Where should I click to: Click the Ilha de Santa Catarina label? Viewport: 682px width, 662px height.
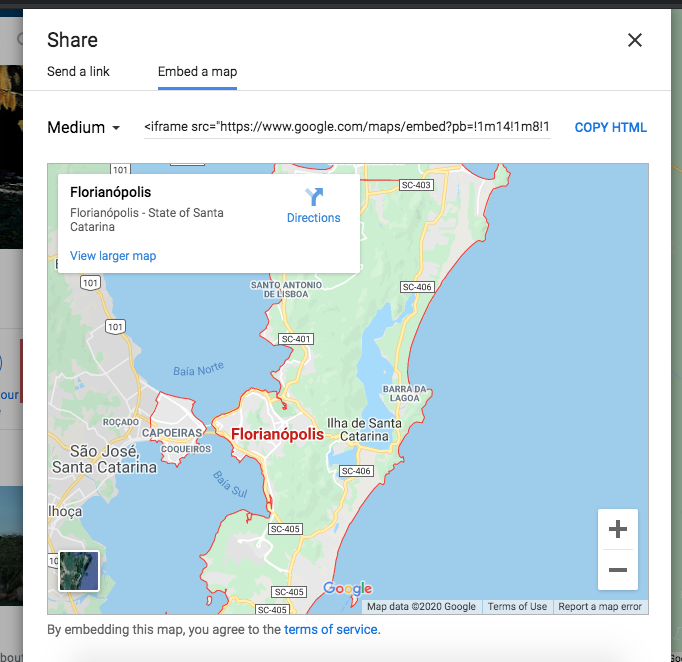(x=364, y=429)
